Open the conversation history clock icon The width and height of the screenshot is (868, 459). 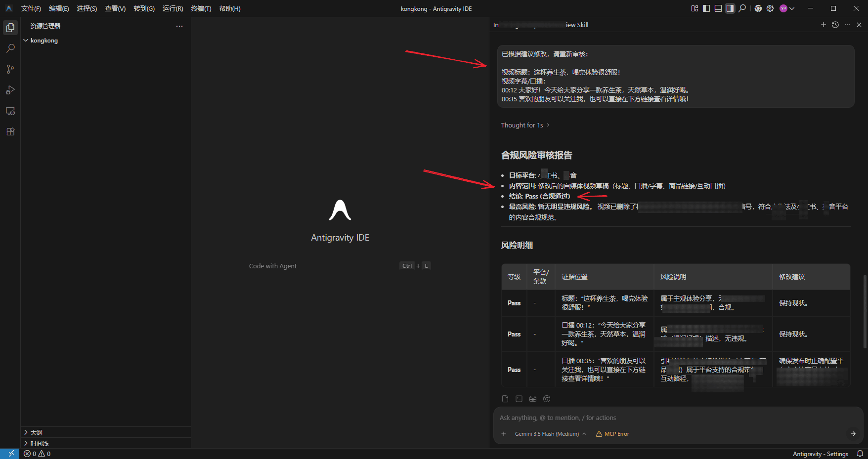835,25
